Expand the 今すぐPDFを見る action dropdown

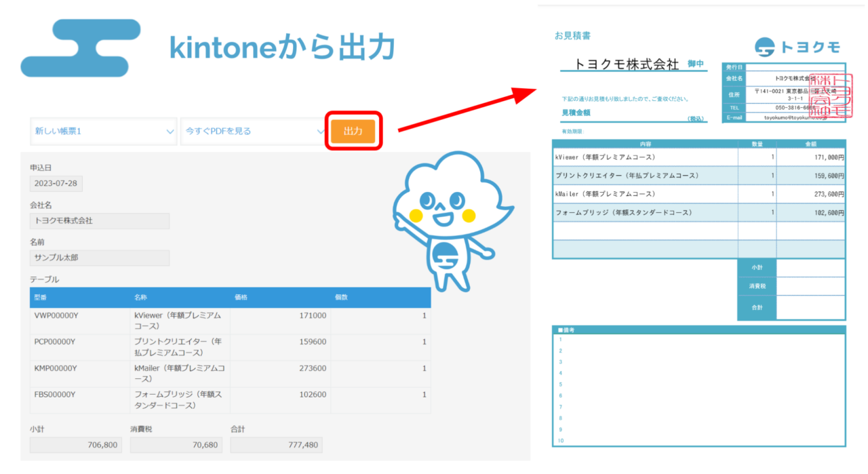pos(251,132)
